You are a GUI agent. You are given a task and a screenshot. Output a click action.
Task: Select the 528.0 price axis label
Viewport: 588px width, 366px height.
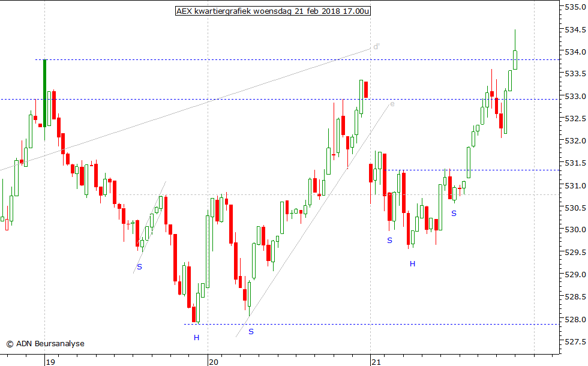(575, 319)
